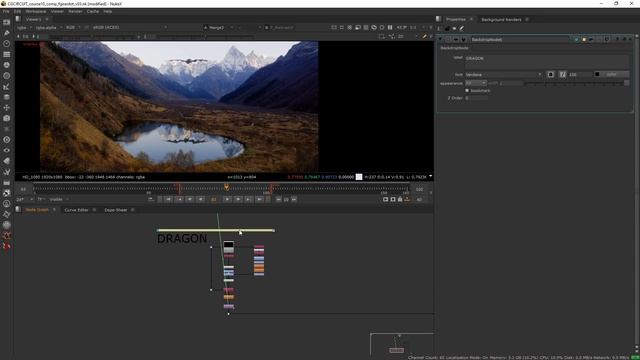Click play backward button
The height and width of the screenshot is (360, 640).
200,199
